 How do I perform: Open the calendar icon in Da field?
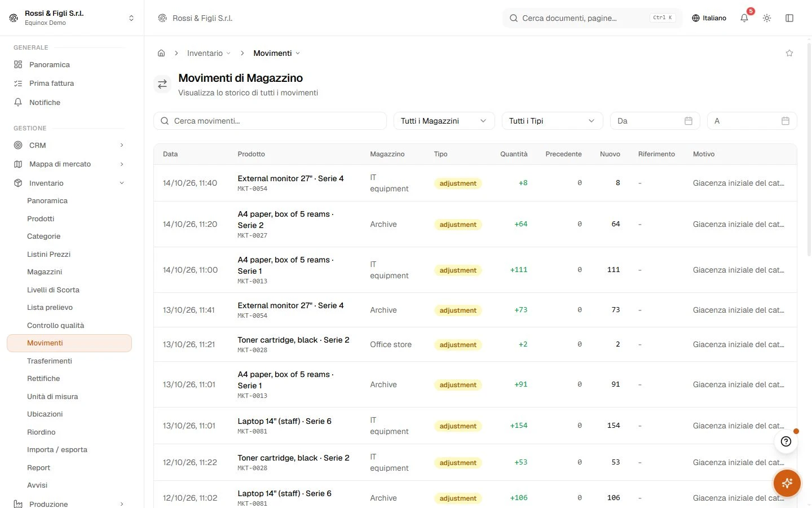689,121
